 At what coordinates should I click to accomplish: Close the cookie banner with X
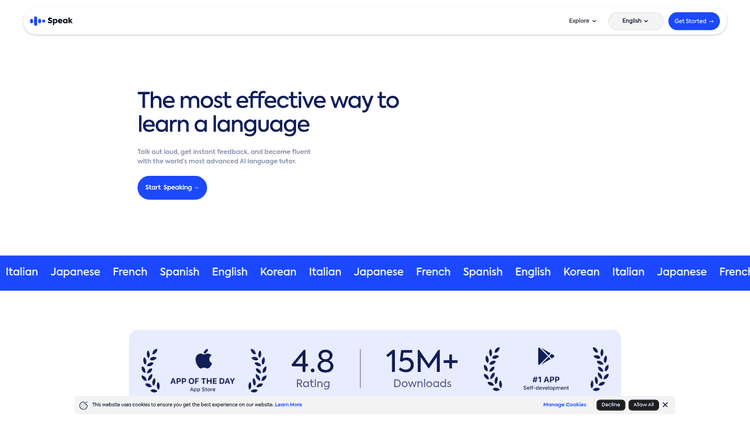[665, 405]
